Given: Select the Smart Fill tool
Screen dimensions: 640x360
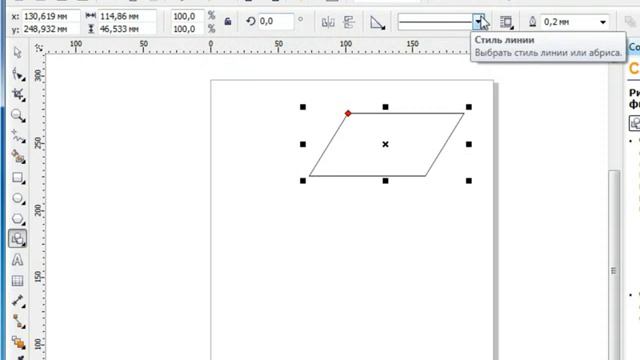Looking at the screenshot, I should tap(18, 157).
